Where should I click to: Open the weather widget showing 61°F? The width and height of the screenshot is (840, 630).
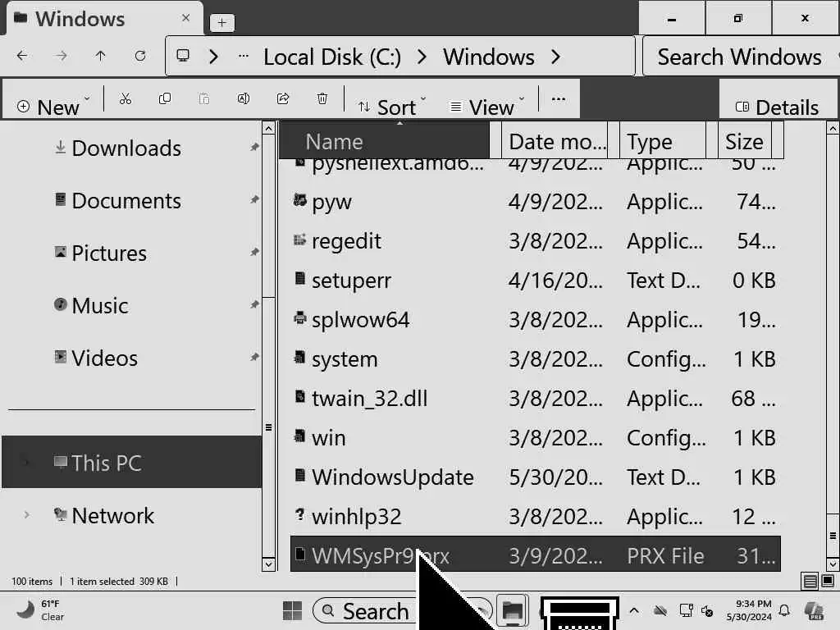coord(40,610)
